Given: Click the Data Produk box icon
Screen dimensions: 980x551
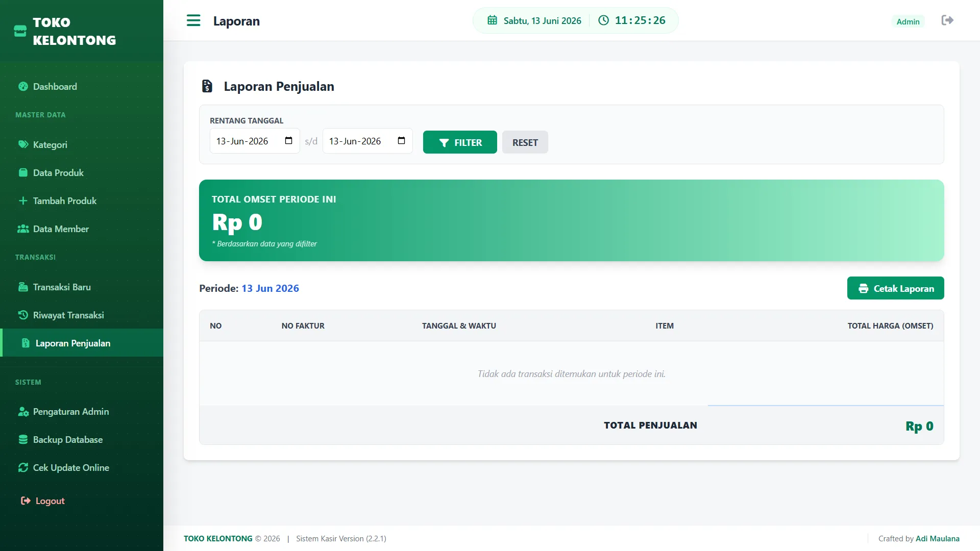Looking at the screenshot, I should point(23,172).
